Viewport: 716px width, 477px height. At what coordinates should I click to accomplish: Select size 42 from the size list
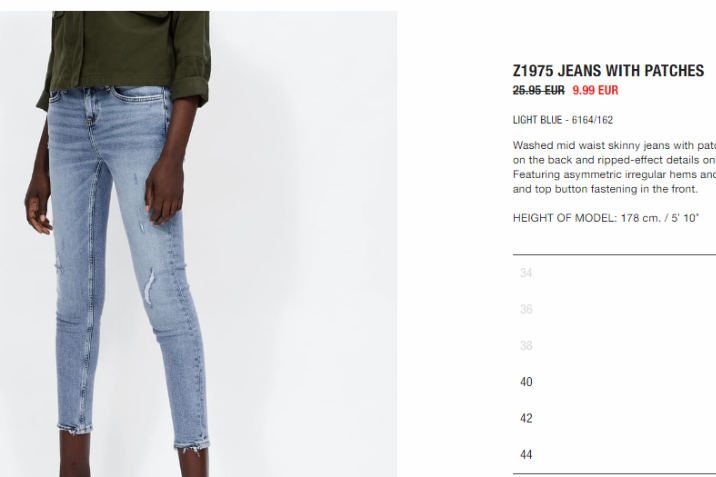614,418
